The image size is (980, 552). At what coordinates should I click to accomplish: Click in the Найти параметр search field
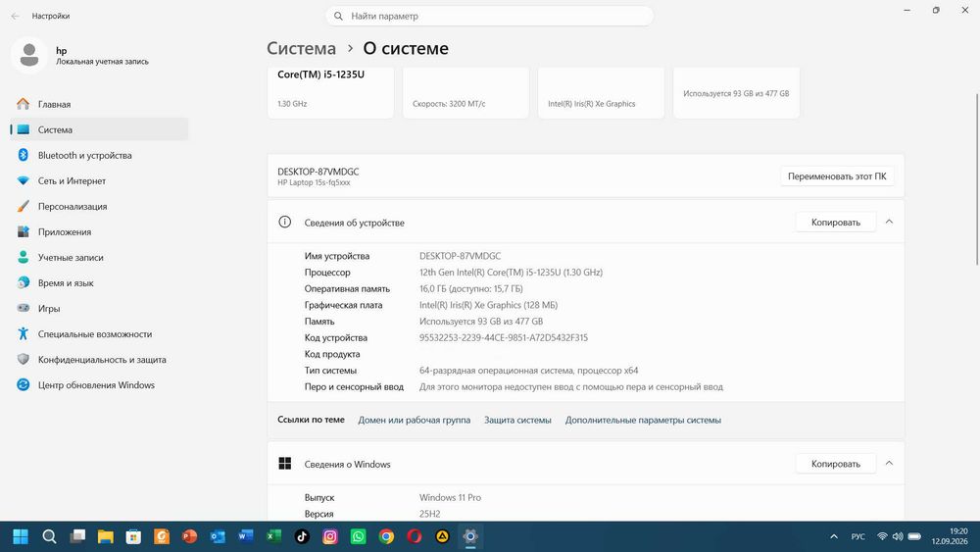coord(489,17)
